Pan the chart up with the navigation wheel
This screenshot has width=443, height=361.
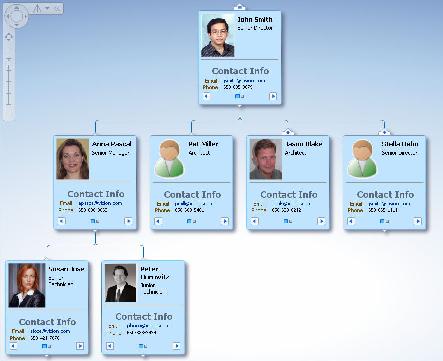(x=16, y=8)
